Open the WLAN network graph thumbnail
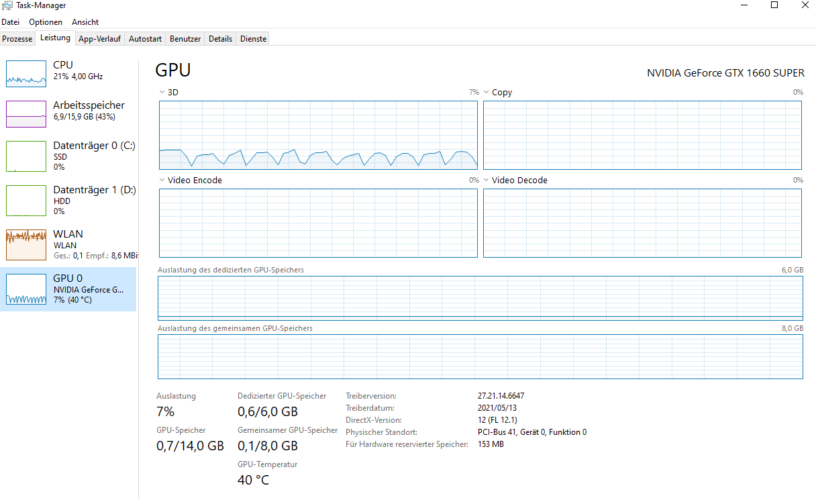Image resolution: width=816 pixels, height=504 pixels. pyautogui.click(x=26, y=245)
